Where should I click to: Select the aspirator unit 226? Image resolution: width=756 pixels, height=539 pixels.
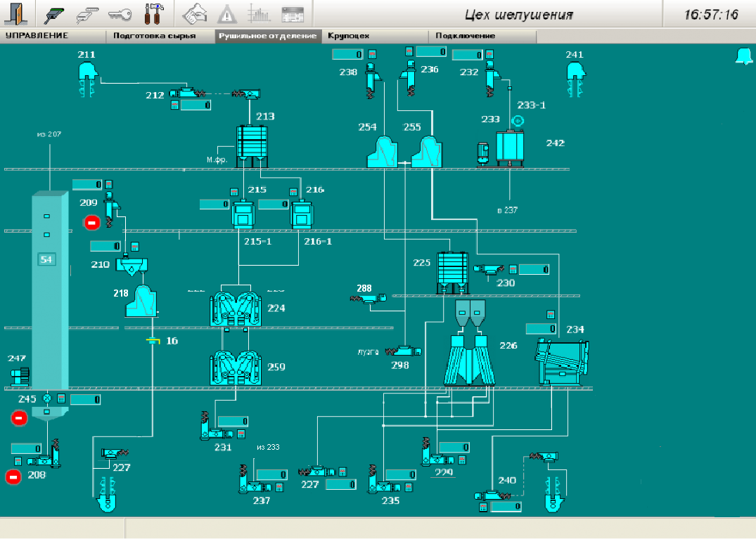[x=470, y=358]
